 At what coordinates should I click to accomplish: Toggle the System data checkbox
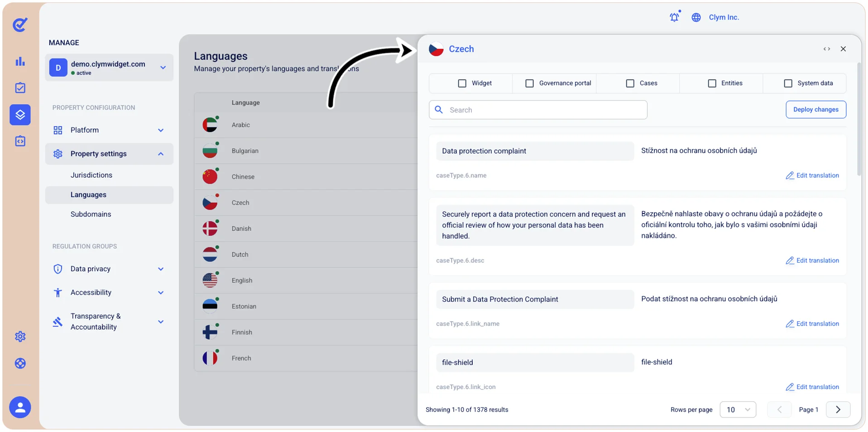point(788,83)
